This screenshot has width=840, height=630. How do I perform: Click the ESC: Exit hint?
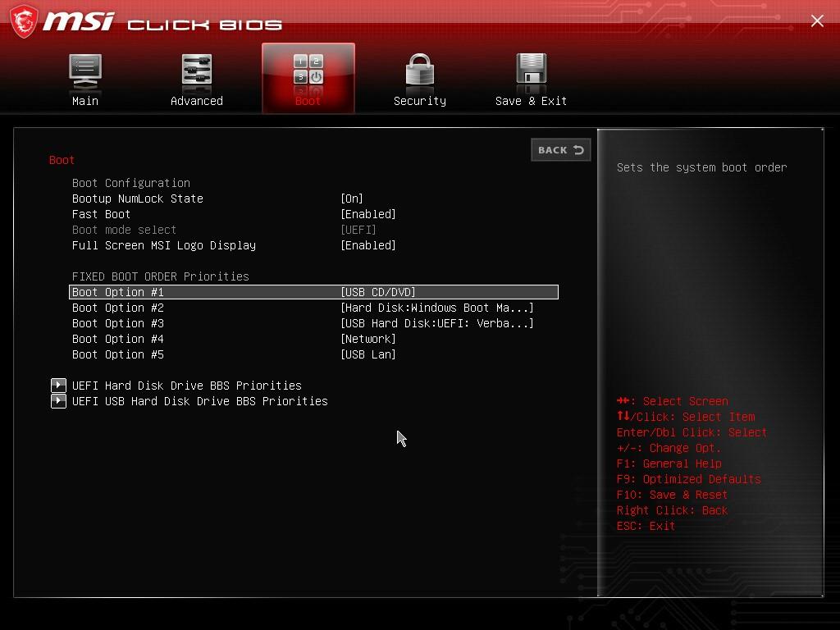(x=646, y=526)
